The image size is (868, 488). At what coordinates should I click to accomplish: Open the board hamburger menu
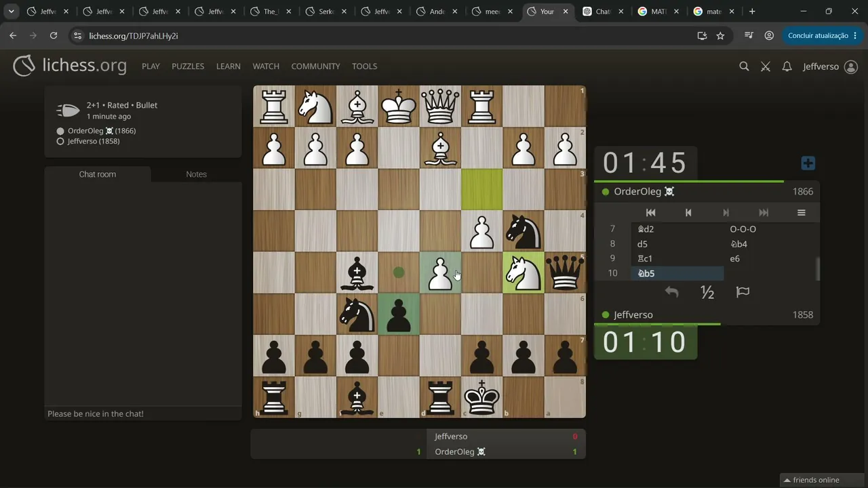[802, 212]
